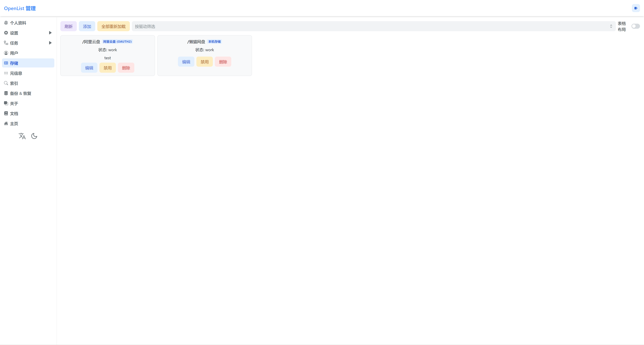
Task: Click the 刷新 refresh button
Action: 68,26
